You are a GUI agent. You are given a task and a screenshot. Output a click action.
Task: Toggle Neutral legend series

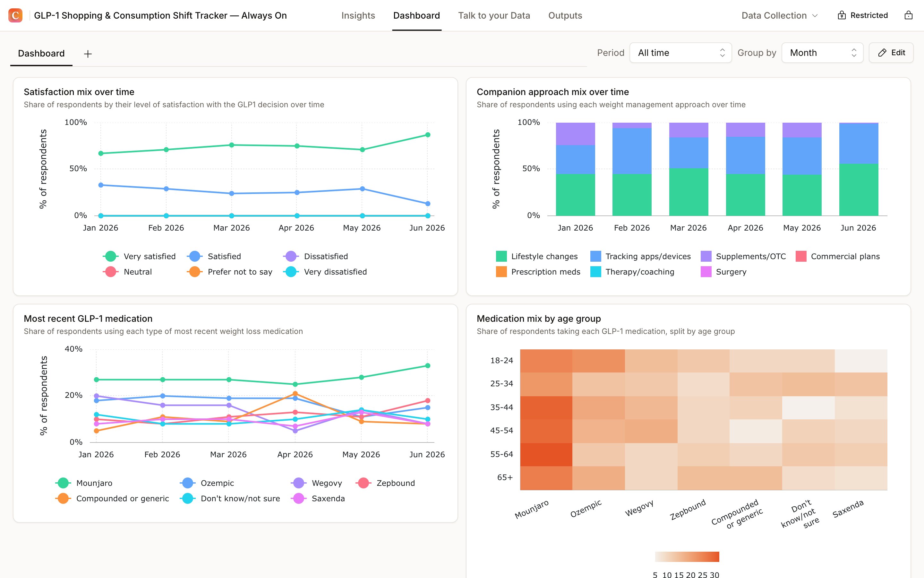[x=127, y=272]
